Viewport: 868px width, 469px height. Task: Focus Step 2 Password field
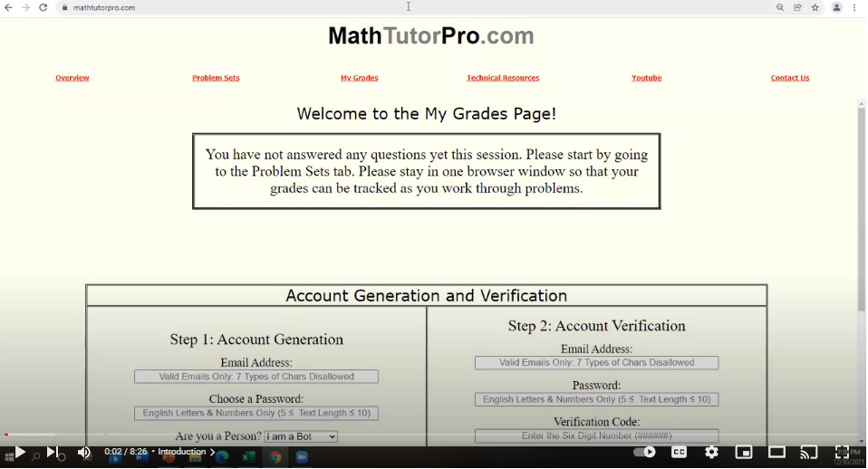click(597, 399)
